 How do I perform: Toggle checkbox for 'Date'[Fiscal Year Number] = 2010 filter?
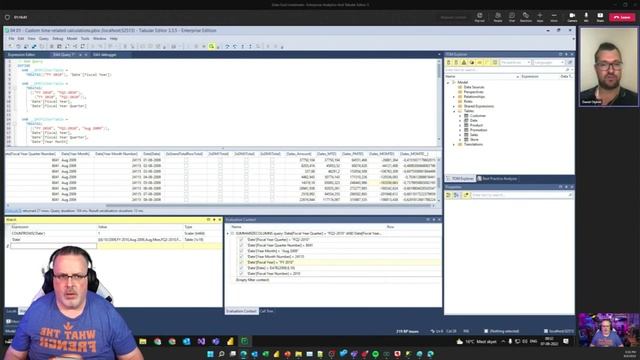(241, 273)
